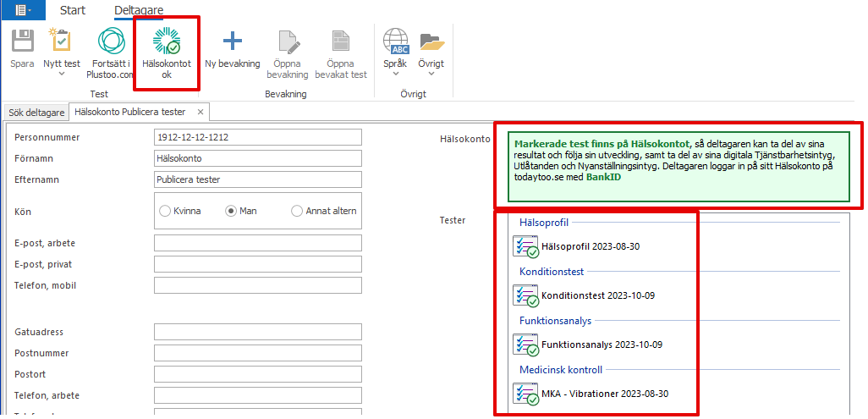Click the green Hälsokontot information message
This screenshot has width=868, height=419.
678,167
